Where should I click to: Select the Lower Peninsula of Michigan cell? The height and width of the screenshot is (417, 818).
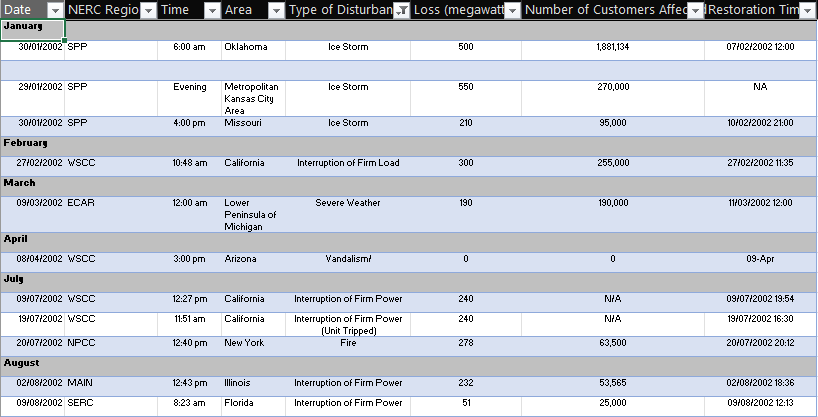pos(254,215)
